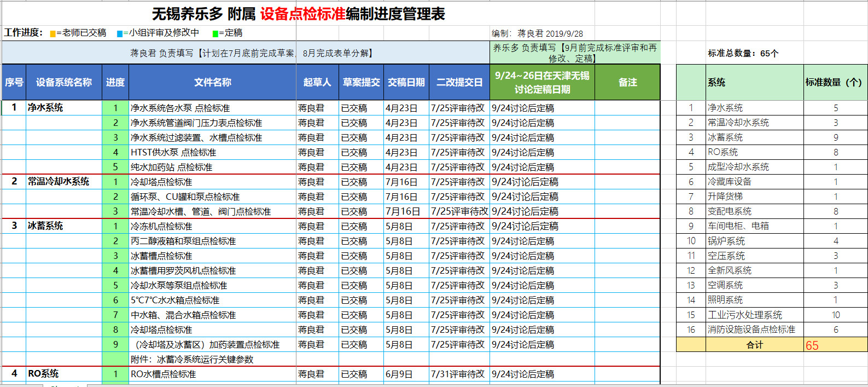Select the cell 冰蓄槽用罗茨风机点检标准
Image resolution: width=868 pixels, height=387 pixels.
tap(213, 270)
